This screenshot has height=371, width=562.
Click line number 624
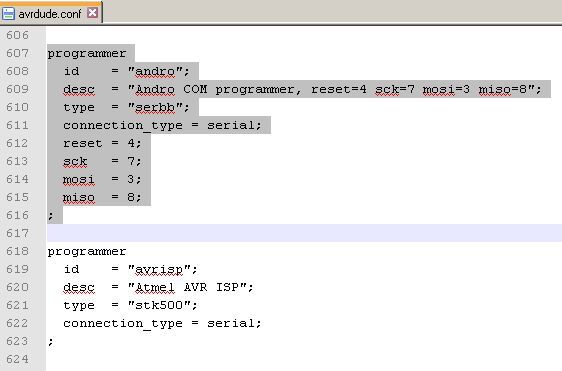17,359
